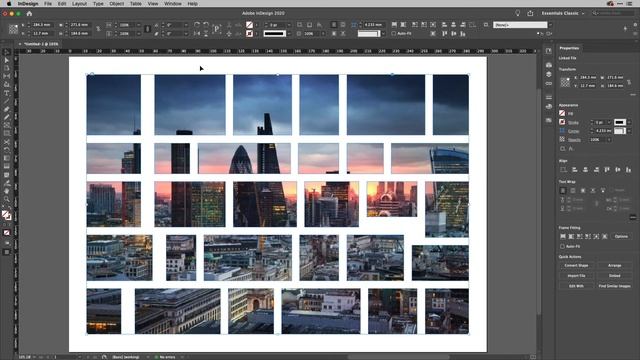Select the Zoom tool
640x360 pixels.
[7, 199]
